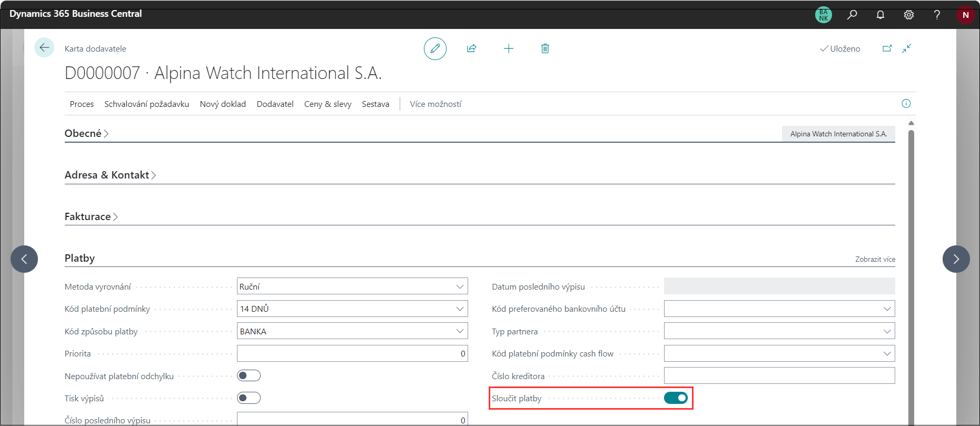980x426 pixels.
Task: Click the BANK company badge
Action: (824, 15)
